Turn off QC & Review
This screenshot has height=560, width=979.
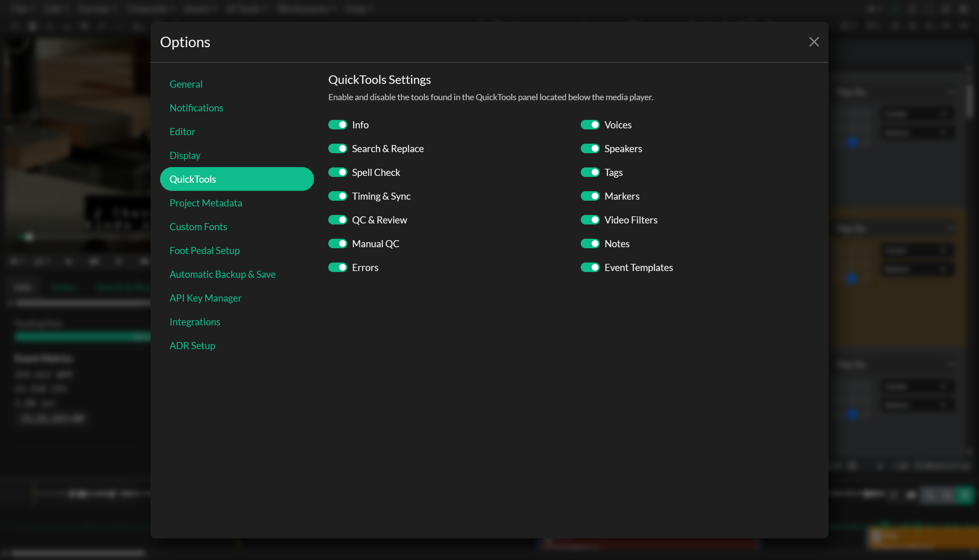pos(337,220)
